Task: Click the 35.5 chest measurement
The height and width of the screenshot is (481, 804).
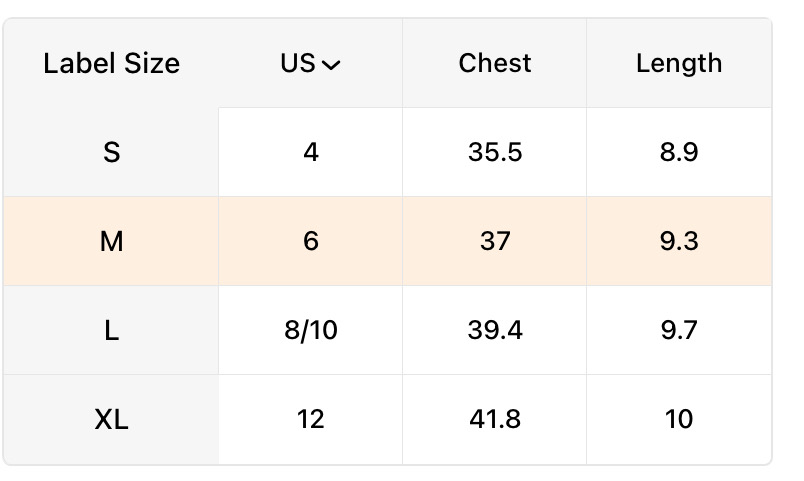Action: pos(495,153)
